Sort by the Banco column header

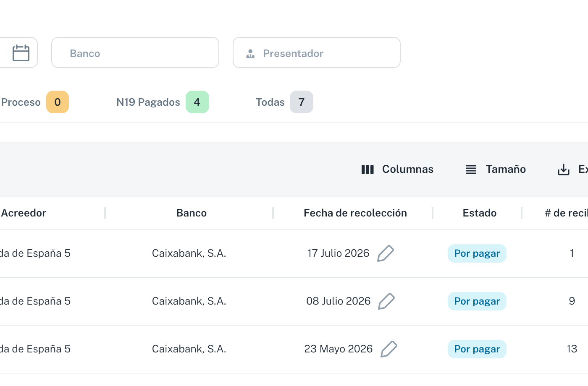pos(192,213)
